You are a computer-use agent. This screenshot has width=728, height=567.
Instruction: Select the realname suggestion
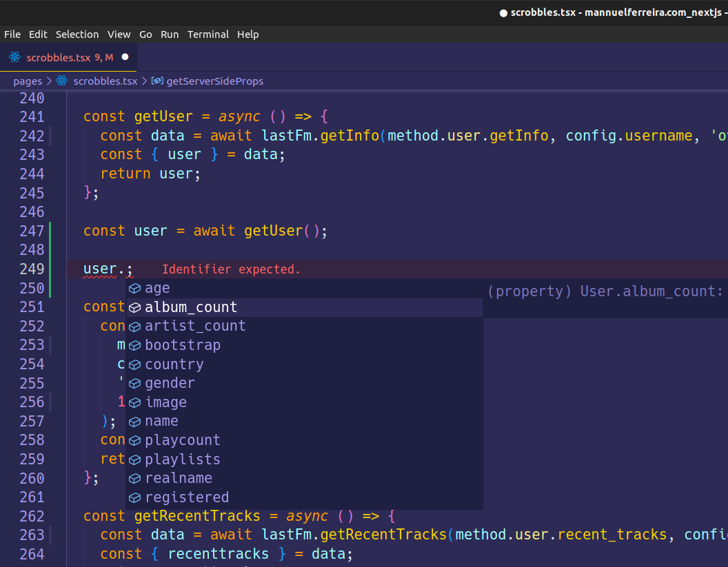click(x=305, y=478)
